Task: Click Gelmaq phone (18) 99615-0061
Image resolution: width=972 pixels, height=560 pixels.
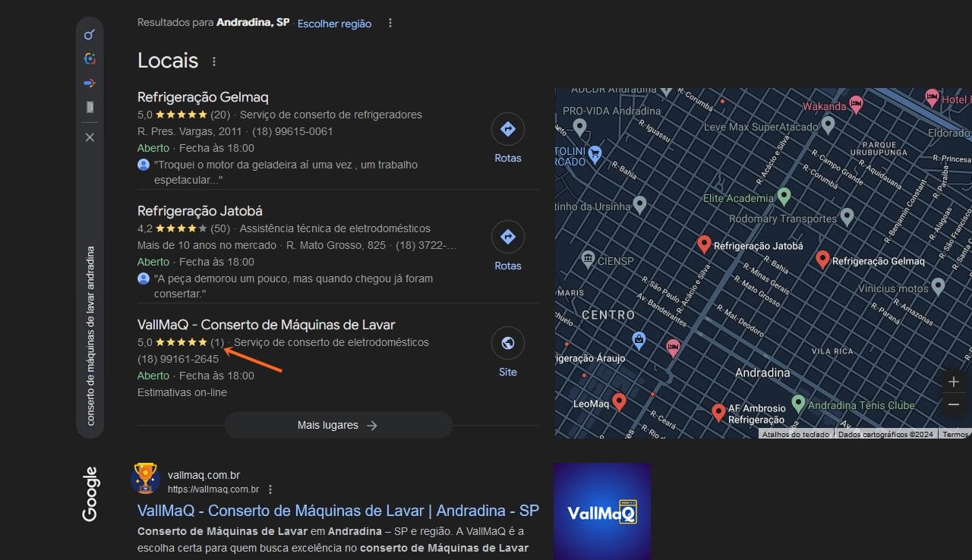Action: (292, 131)
